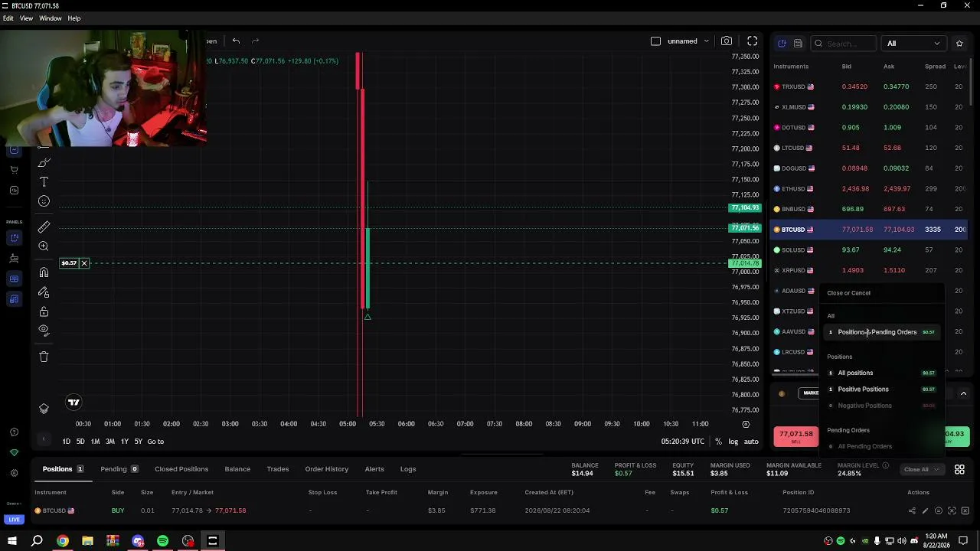The height and width of the screenshot is (551, 980).
Task: Select the Text tool in chart toolbar
Action: 44,182
